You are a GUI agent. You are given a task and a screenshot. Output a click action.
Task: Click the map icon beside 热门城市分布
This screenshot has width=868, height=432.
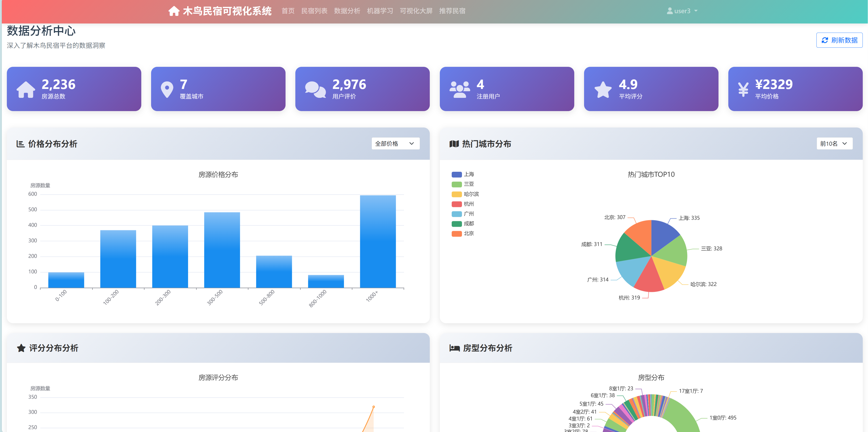coord(454,144)
